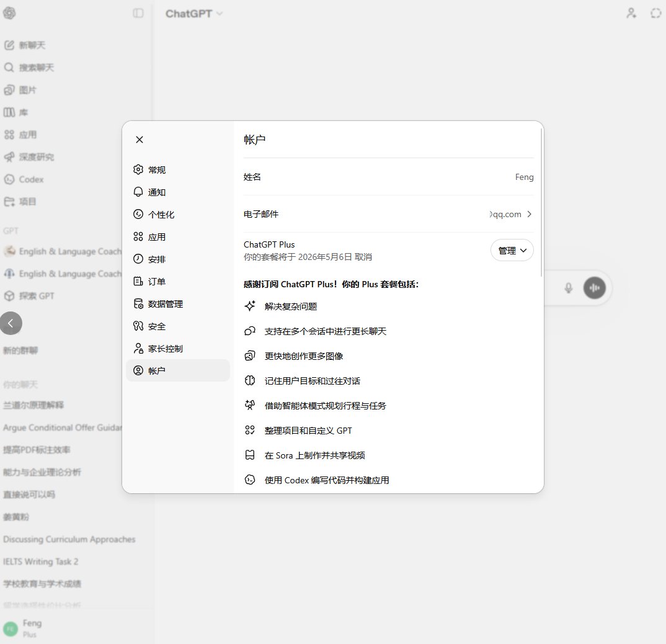Open chat 学校教育与学术成绩
This screenshot has height=644, width=666.
pos(42,584)
